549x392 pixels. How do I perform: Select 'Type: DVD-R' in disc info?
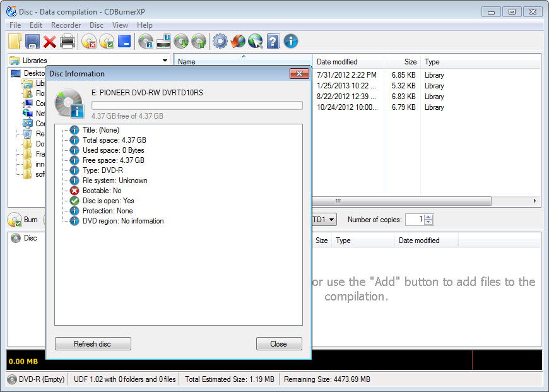coord(103,170)
